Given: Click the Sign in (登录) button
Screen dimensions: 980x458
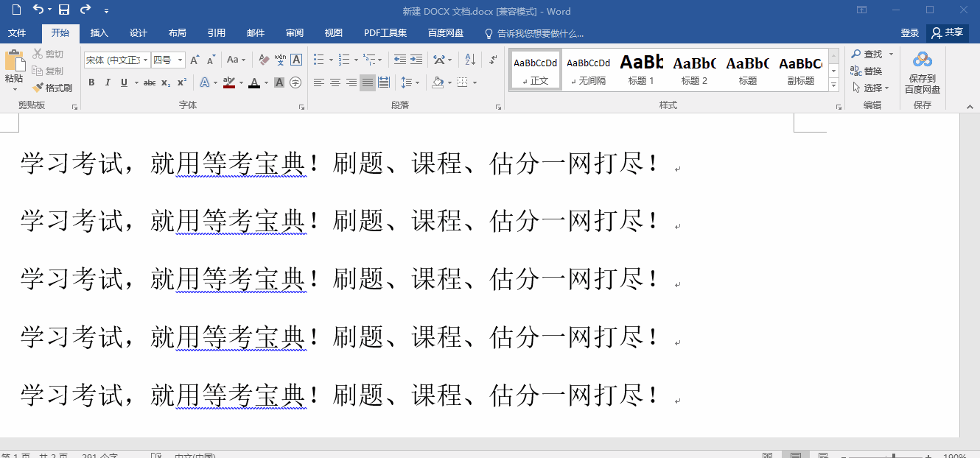Looking at the screenshot, I should [910, 33].
